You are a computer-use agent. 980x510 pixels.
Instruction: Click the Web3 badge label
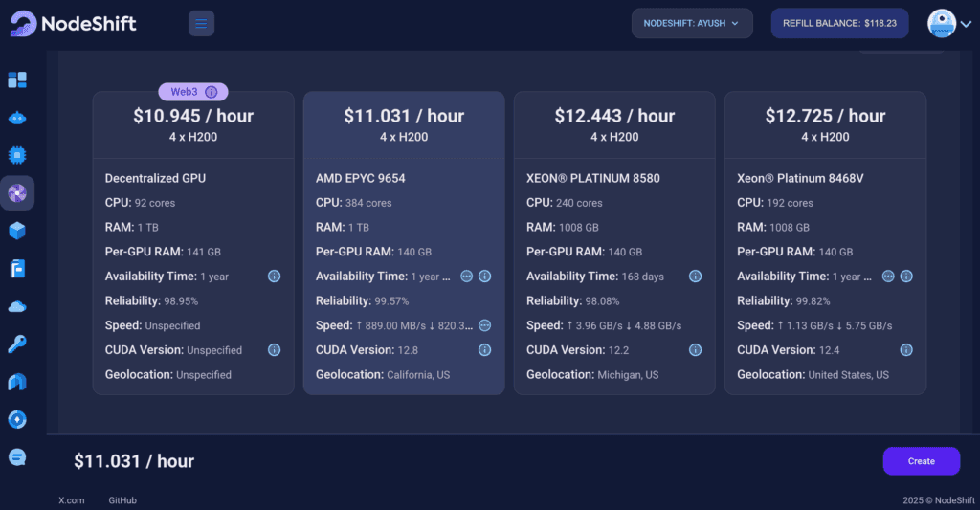tap(185, 92)
